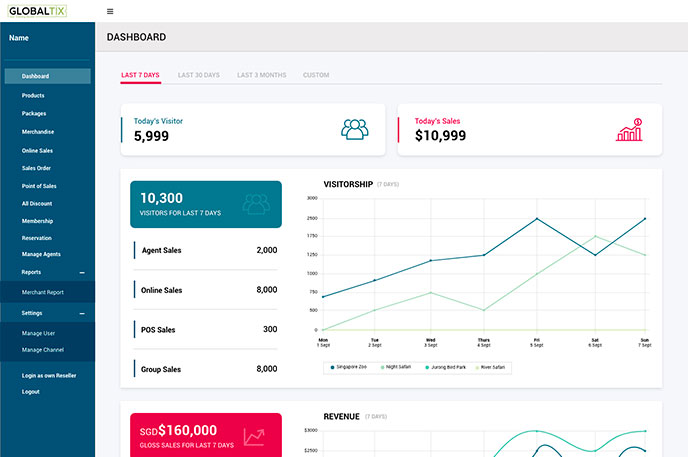Click the Online Sales 8,000 row
Viewport: 688px width, 457px height.
(206, 290)
